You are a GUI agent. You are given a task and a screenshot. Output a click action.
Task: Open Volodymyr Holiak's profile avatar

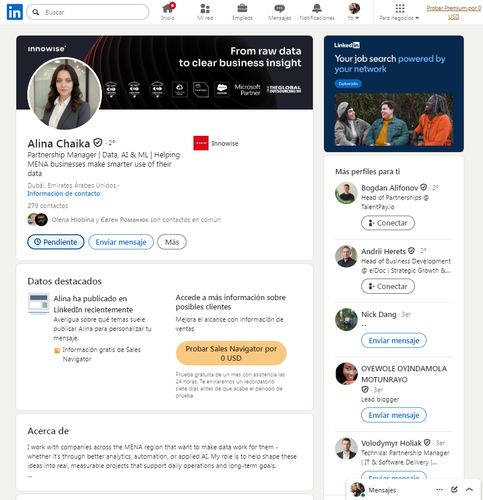[346, 448]
